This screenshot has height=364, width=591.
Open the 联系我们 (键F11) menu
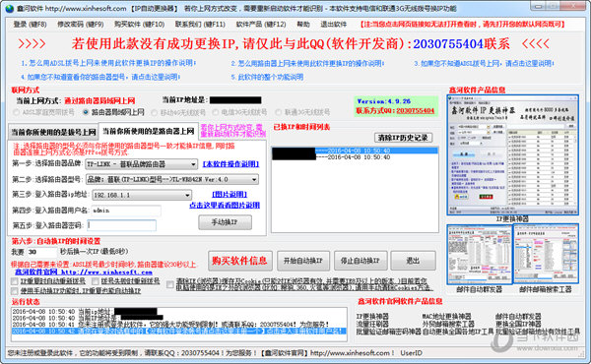point(200,24)
